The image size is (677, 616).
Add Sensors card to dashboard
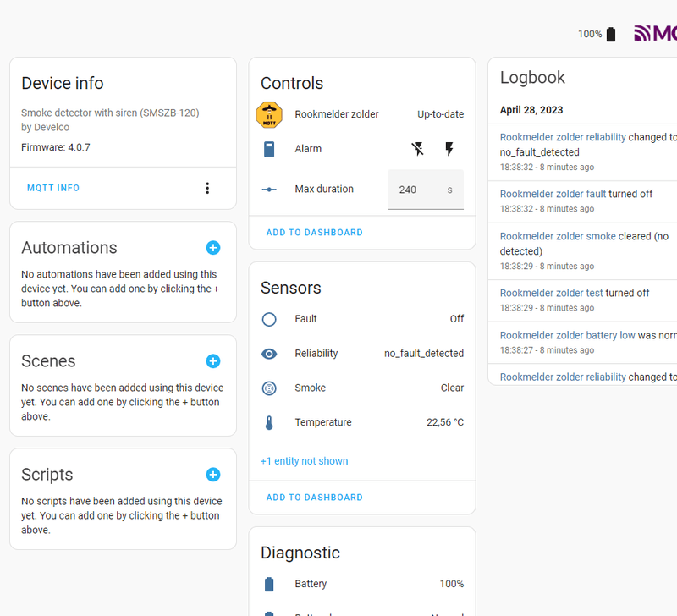[314, 498]
